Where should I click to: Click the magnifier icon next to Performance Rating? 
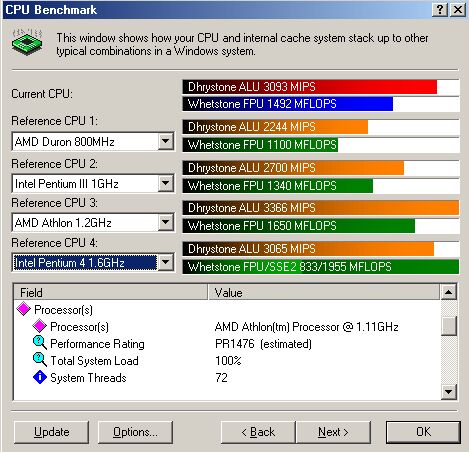pos(40,343)
